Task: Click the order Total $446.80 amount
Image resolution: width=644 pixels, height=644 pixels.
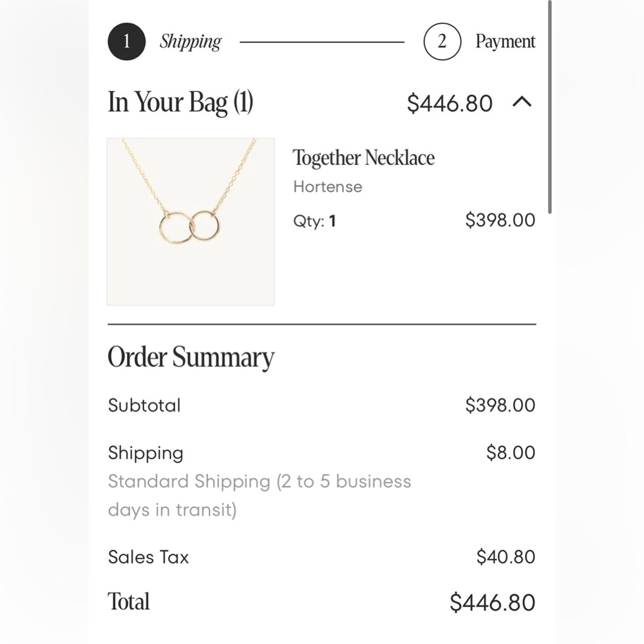Action: pos(493,603)
